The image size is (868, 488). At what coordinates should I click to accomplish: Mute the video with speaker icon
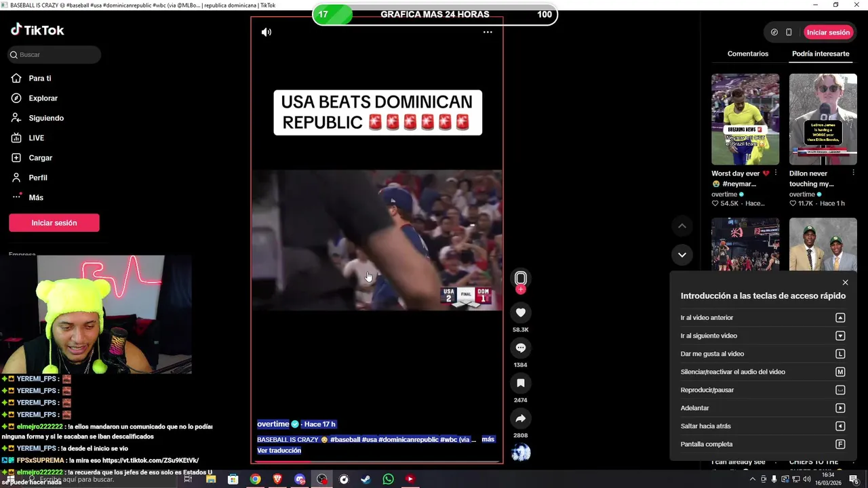tap(267, 32)
